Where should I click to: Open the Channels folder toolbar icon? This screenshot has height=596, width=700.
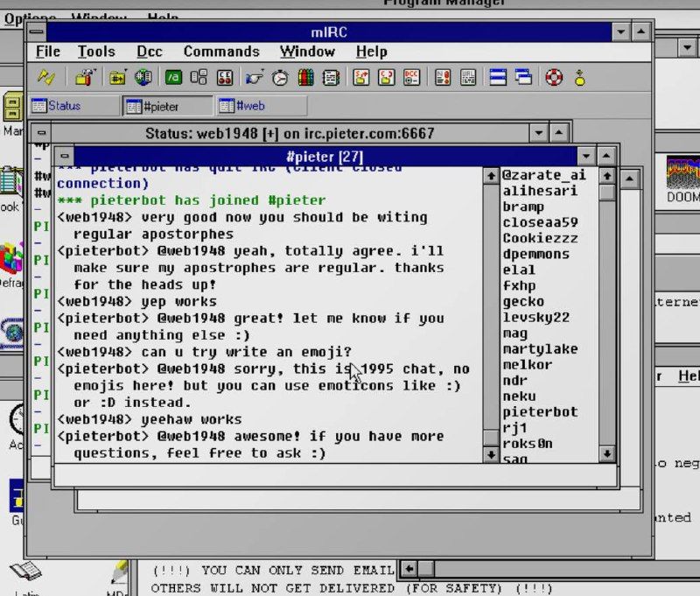pyautogui.click(x=117, y=78)
